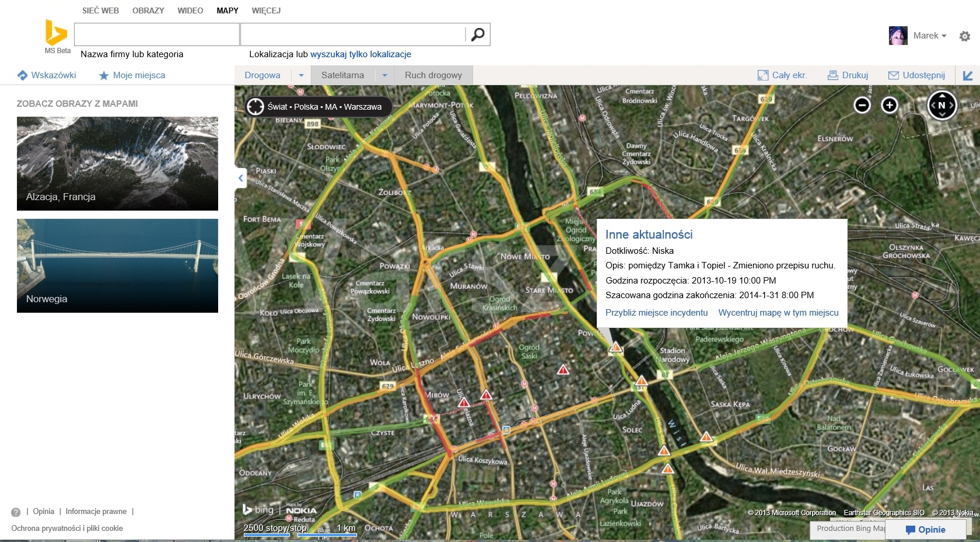Click the search magnifier icon
Screen dimensions: 980x542
[x=477, y=34]
